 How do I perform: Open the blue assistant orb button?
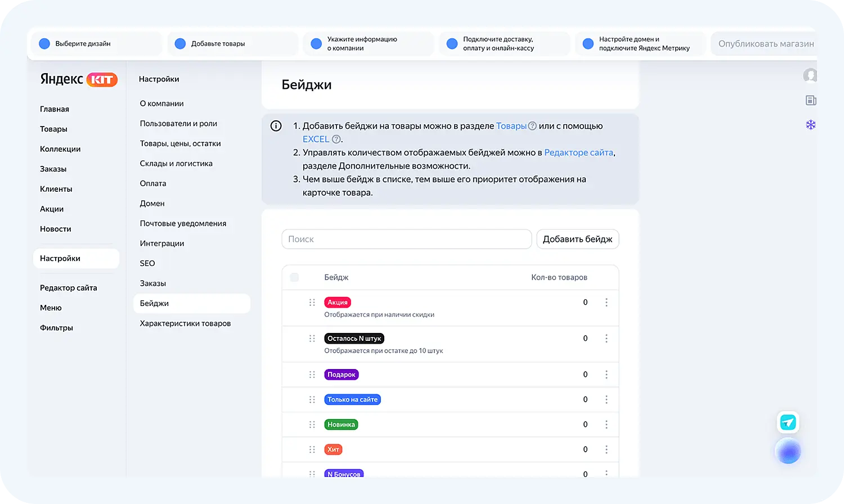point(788,451)
